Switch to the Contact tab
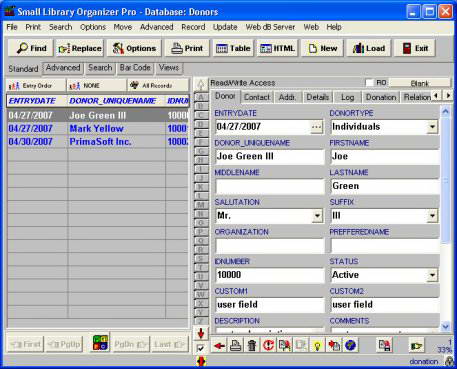The image size is (457, 369). click(x=257, y=97)
